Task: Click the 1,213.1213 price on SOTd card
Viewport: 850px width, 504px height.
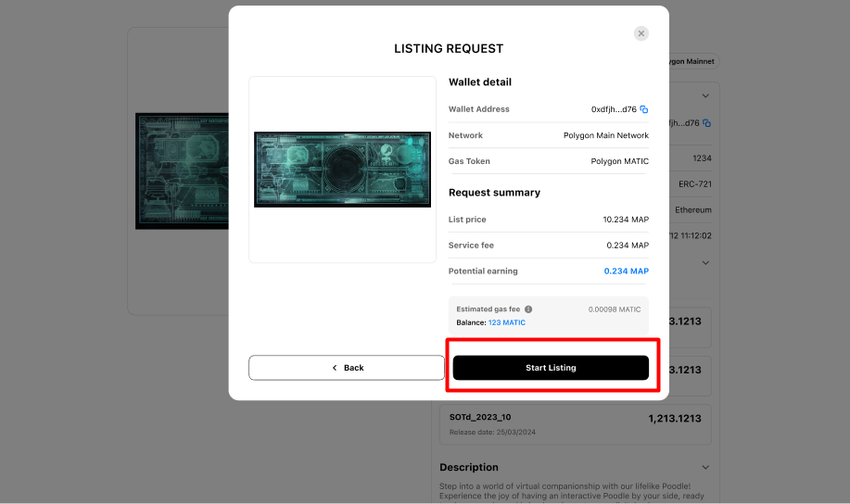Action: [674, 419]
